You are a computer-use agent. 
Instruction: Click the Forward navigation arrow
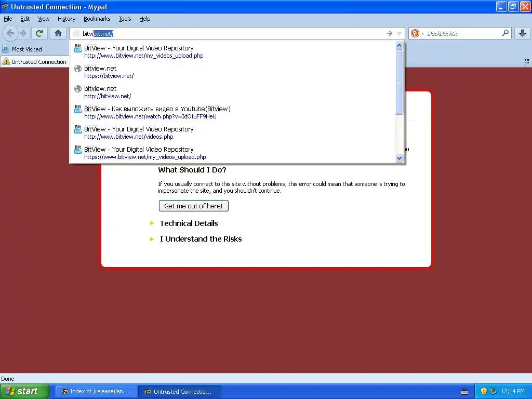pyautogui.click(x=23, y=33)
